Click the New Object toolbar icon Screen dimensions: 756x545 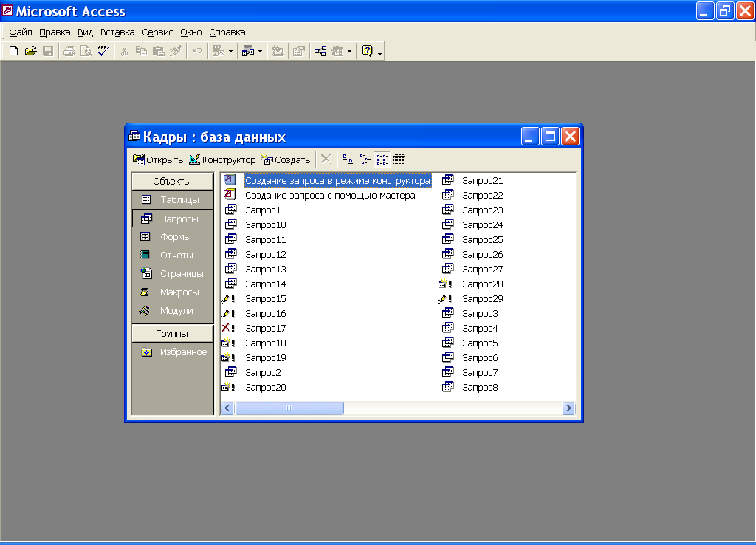point(337,51)
